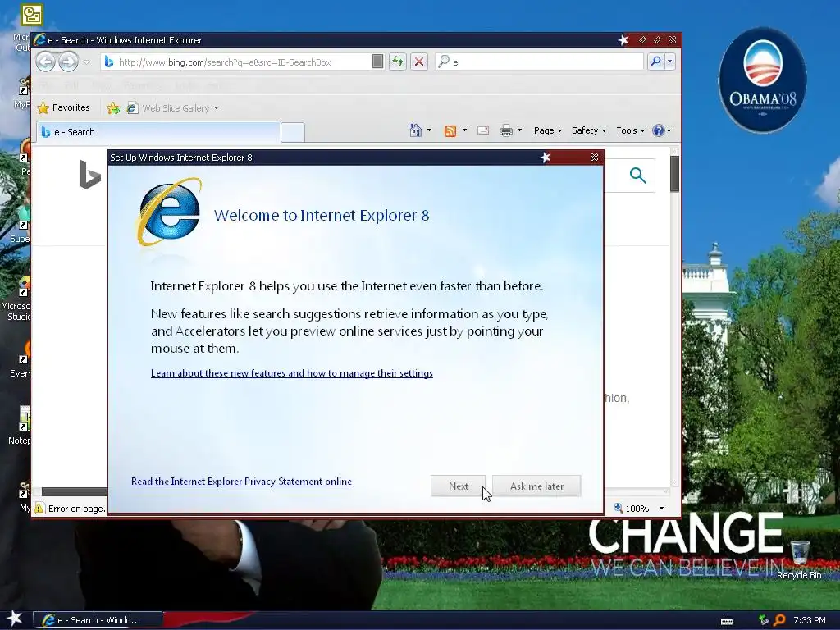Click the keyboard icon in the taskbar
The height and width of the screenshot is (630, 840).
coord(727,621)
